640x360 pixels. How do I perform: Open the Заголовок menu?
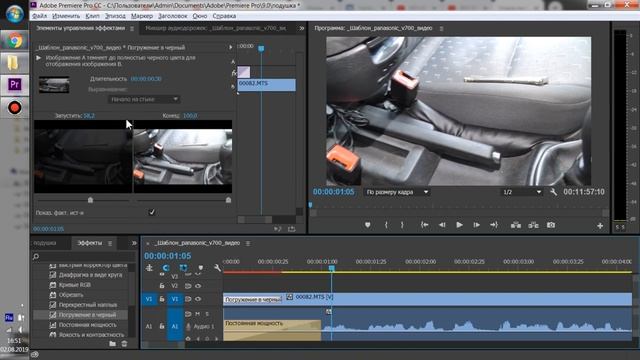(173, 16)
